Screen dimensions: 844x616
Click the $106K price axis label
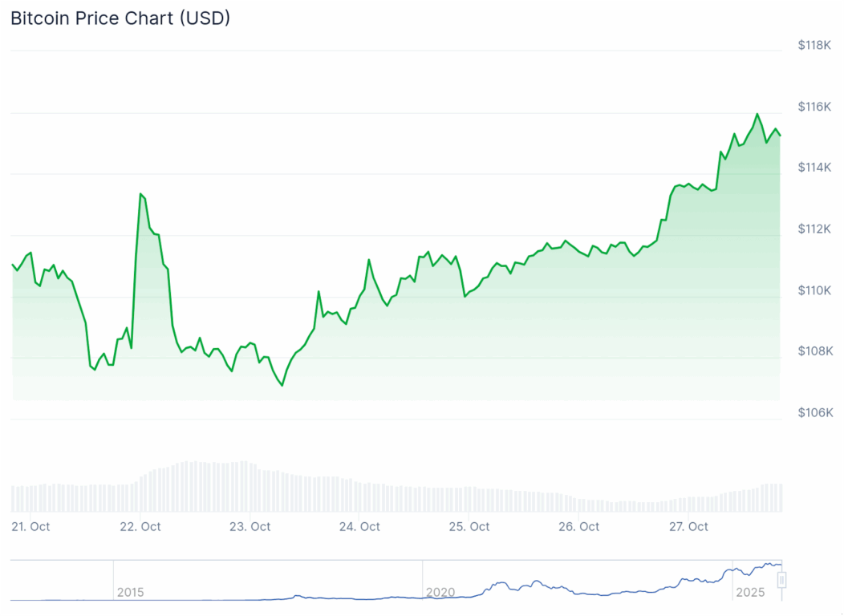pos(814,412)
